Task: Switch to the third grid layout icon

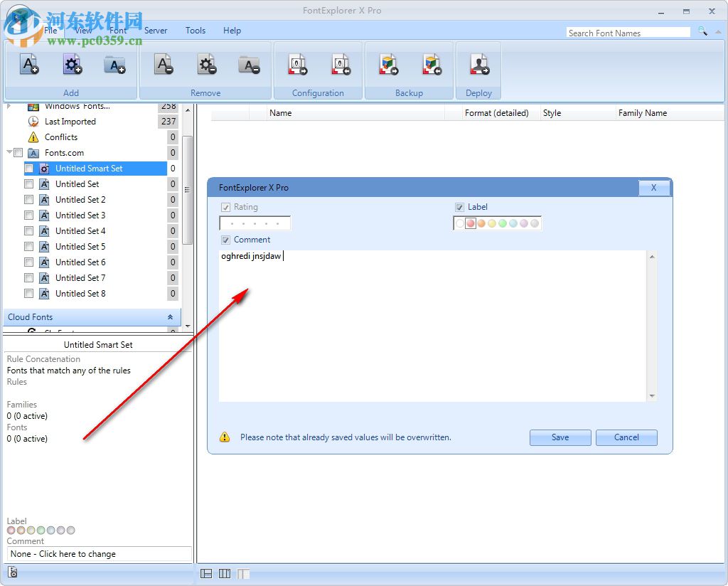Action: click(x=243, y=573)
